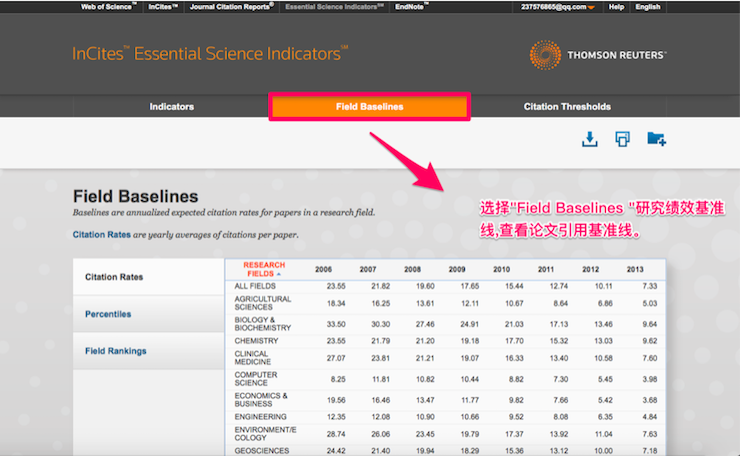
Task: Click the download icon
Action: pos(589,139)
